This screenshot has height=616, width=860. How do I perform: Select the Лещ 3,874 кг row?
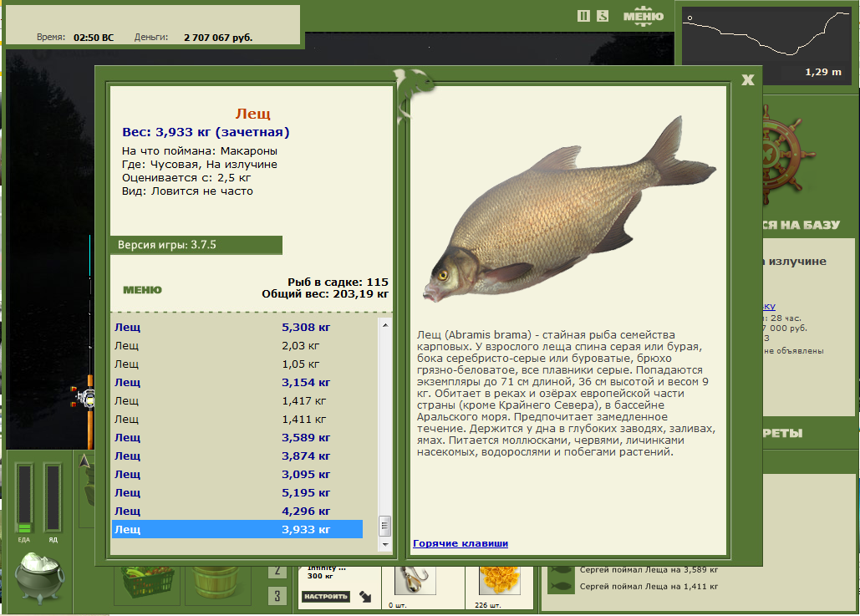point(237,456)
